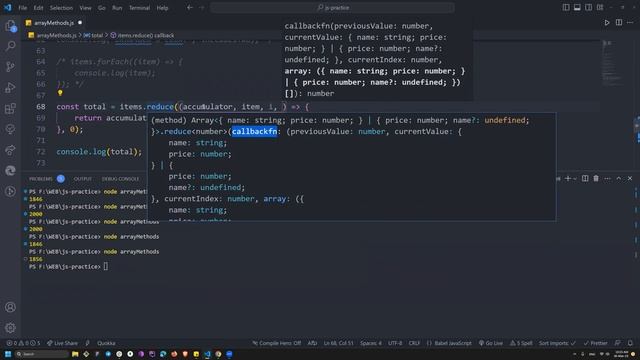The image size is (640, 360).
Task: Switch to the Debug Console tab
Action: [x=120, y=179]
